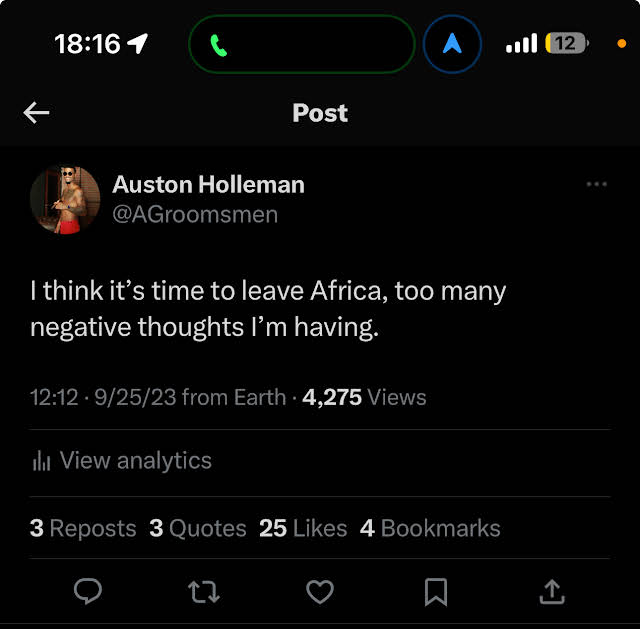The image size is (640, 629).
Task: Tap the reply speech bubble icon
Action: (88, 591)
